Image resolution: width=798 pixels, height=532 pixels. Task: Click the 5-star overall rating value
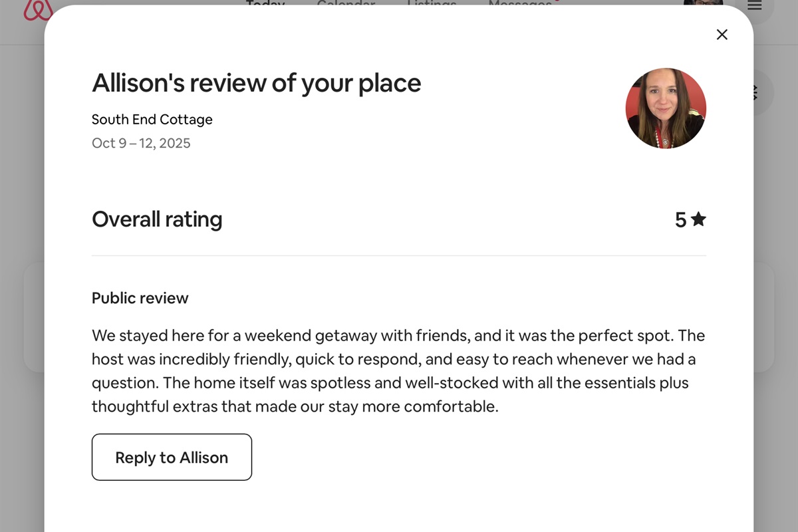pyautogui.click(x=680, y=219)
